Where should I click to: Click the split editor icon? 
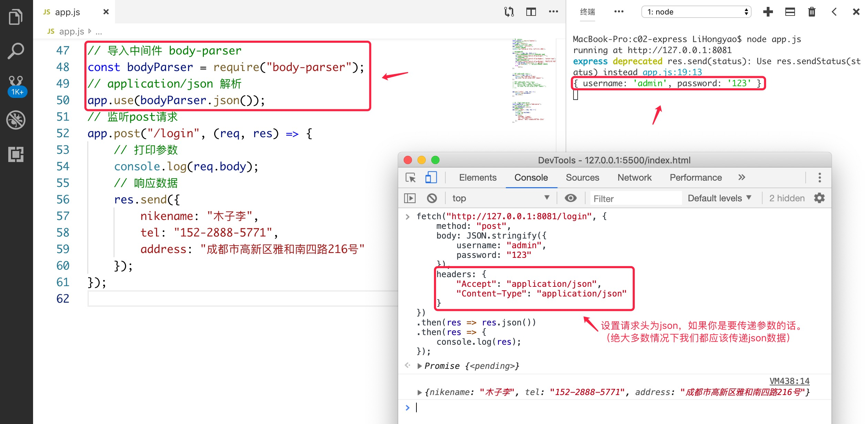click(x=531, y=12)
